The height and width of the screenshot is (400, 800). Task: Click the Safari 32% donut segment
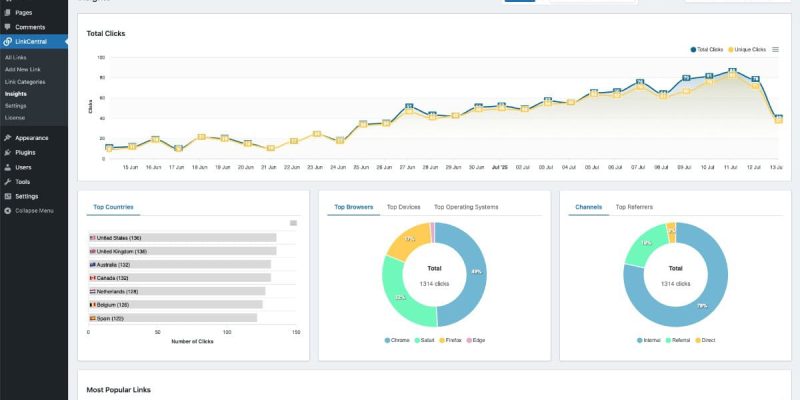pos(401,297)
